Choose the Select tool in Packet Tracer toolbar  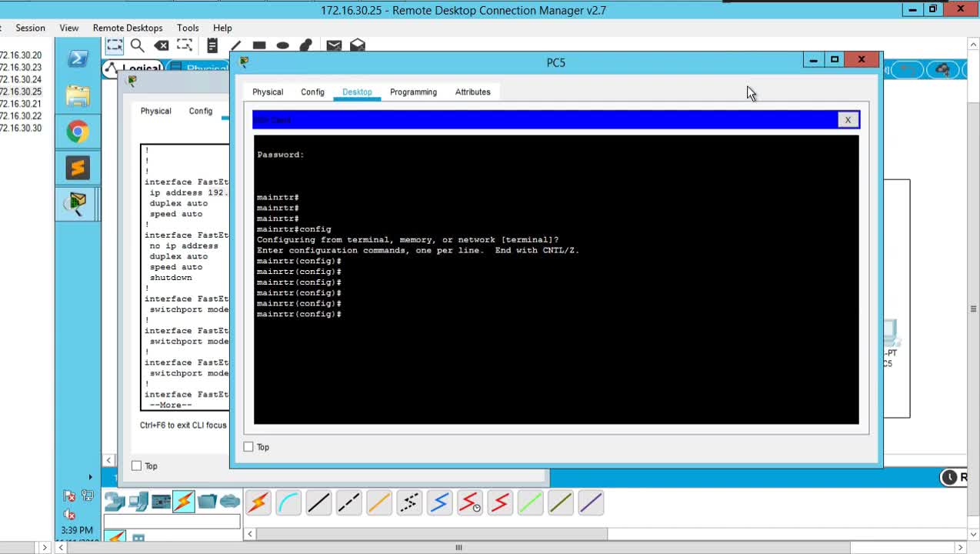pos(115,45)
